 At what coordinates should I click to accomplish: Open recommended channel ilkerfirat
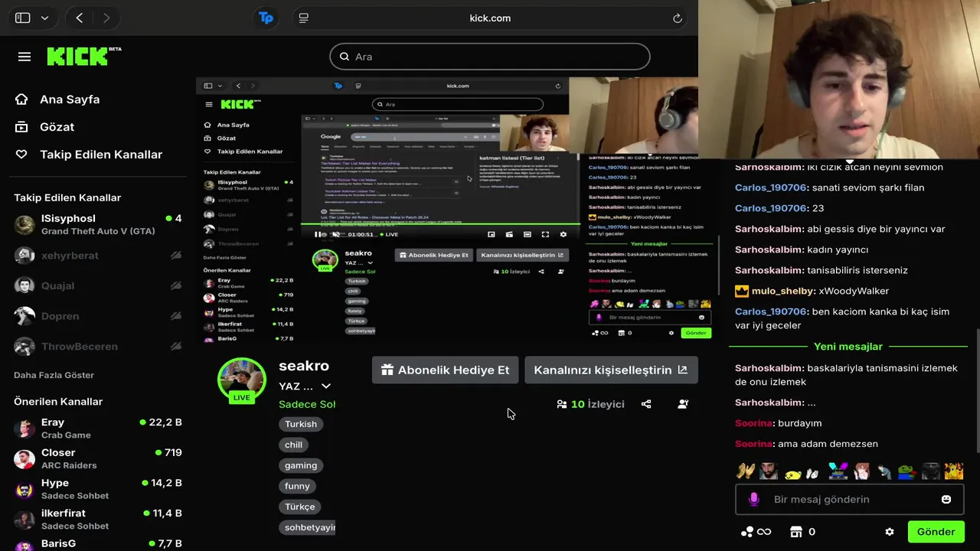[x=98, y=519]
